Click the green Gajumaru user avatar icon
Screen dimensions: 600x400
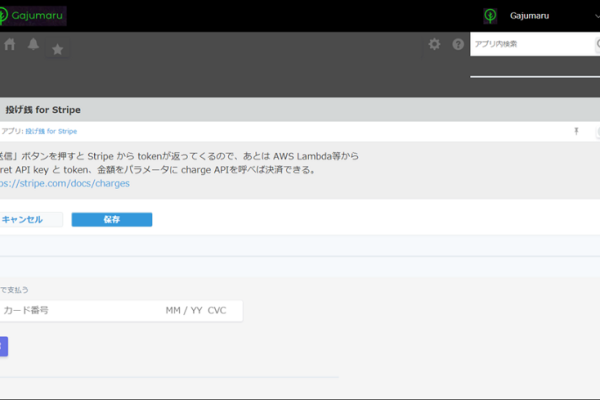coord(490,16)
